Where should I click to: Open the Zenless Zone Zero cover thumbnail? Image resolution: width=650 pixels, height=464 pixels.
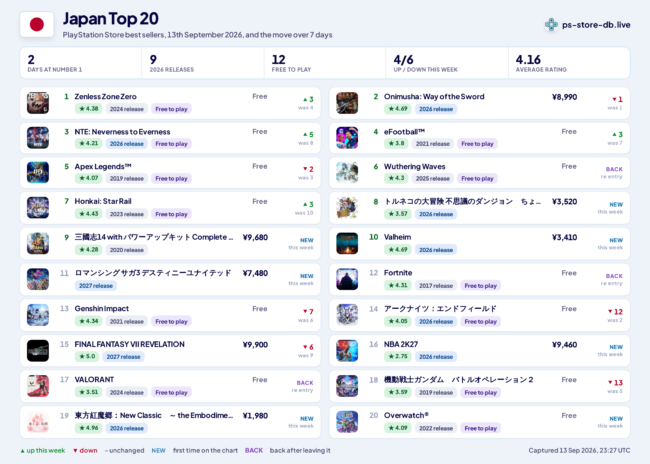coord(38,103)
